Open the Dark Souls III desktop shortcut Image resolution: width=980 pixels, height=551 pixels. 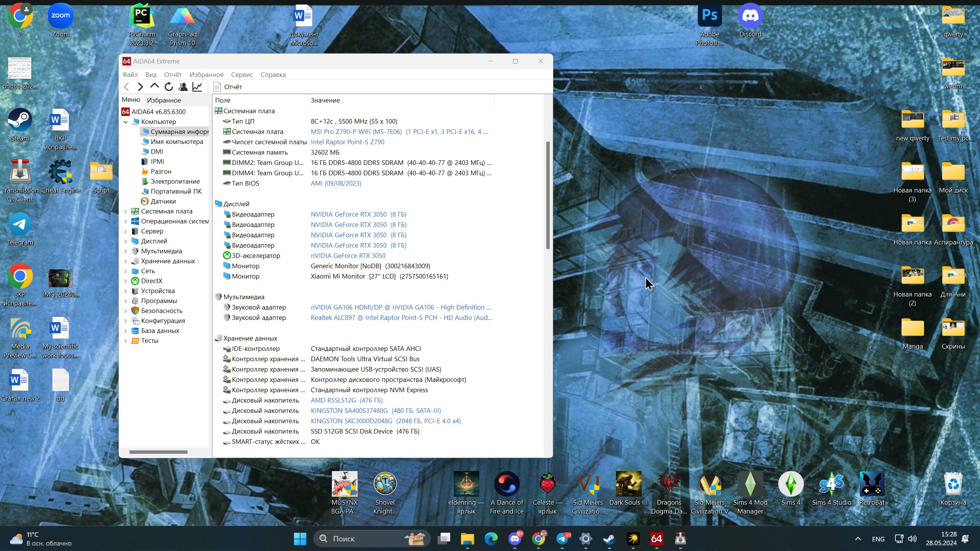point(628,489)
